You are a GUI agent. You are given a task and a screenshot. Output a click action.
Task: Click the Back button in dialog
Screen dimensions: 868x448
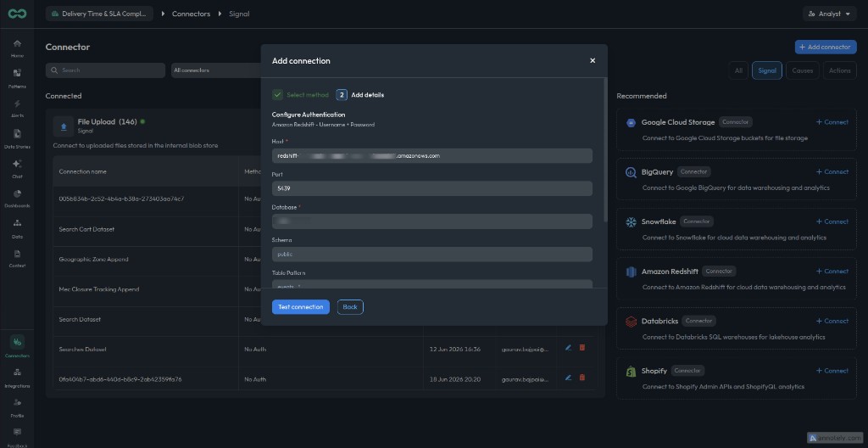[350, 307]
